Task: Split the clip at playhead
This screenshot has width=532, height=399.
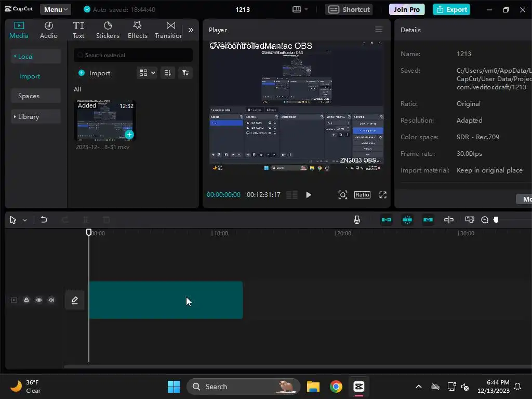Action: pyautogui.click(x=86, y=220)
